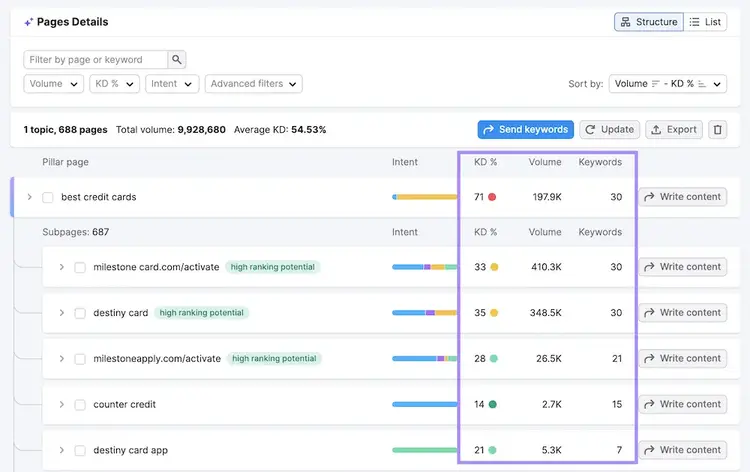The width and height of the screenshot is (750, 472).
Task: Focus the Filter by page or keyword field
Action: coord(96,60)
